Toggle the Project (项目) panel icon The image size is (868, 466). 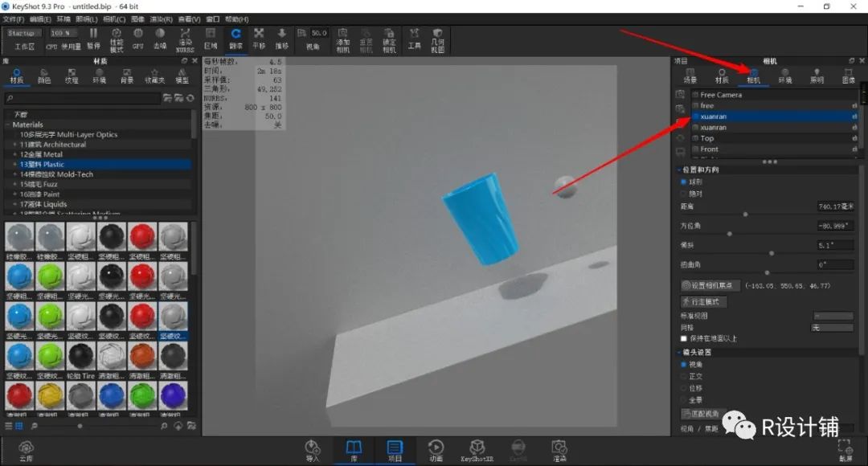(395, 451)
